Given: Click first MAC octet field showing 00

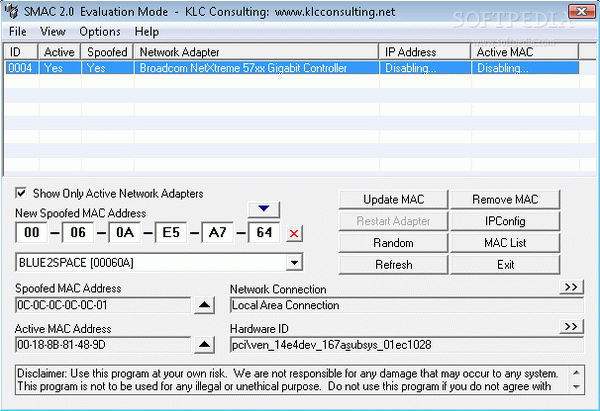Looking at the screenshot, I should (x=31, y=232).
